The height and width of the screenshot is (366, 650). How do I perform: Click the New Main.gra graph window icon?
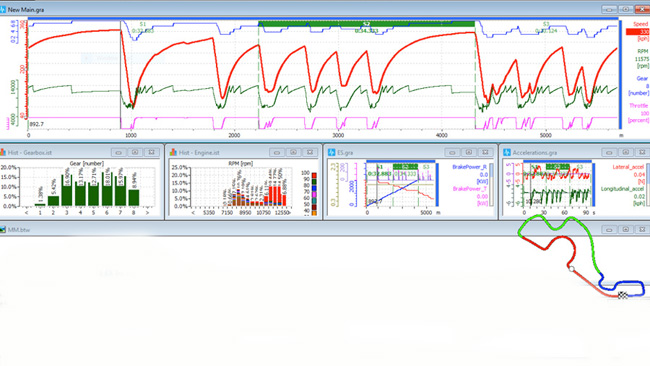3,9
